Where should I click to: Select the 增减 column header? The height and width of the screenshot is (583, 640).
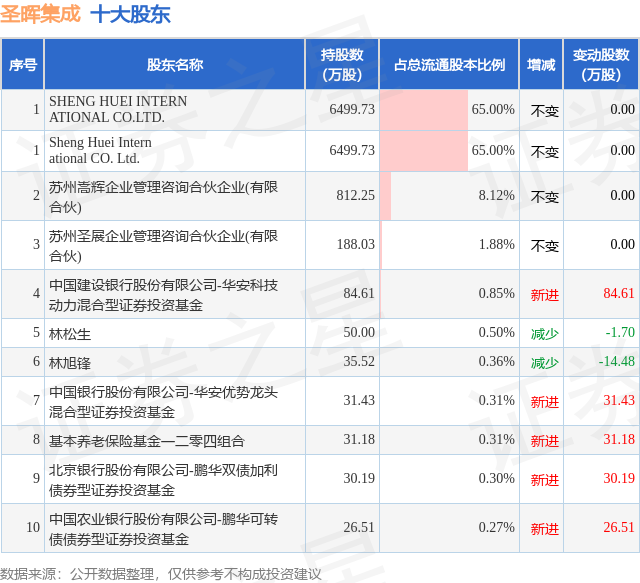point(541,65)
